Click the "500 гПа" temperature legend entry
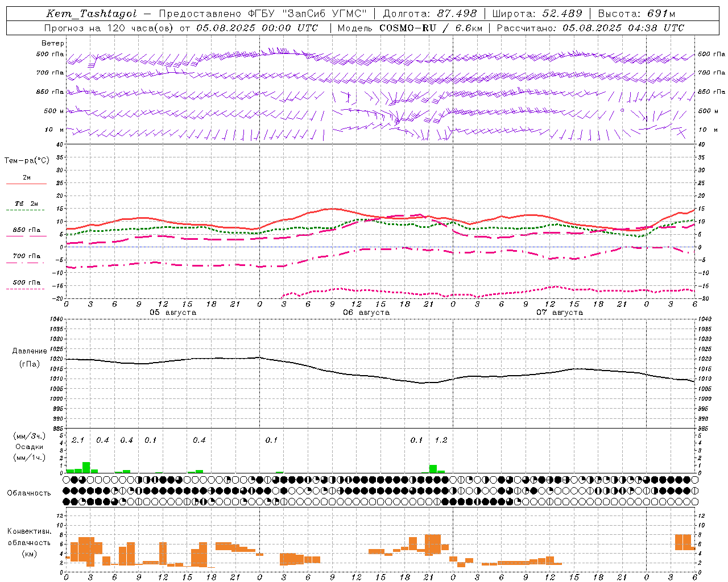Screen dimensions: 728x582 (x=26, y=282)
